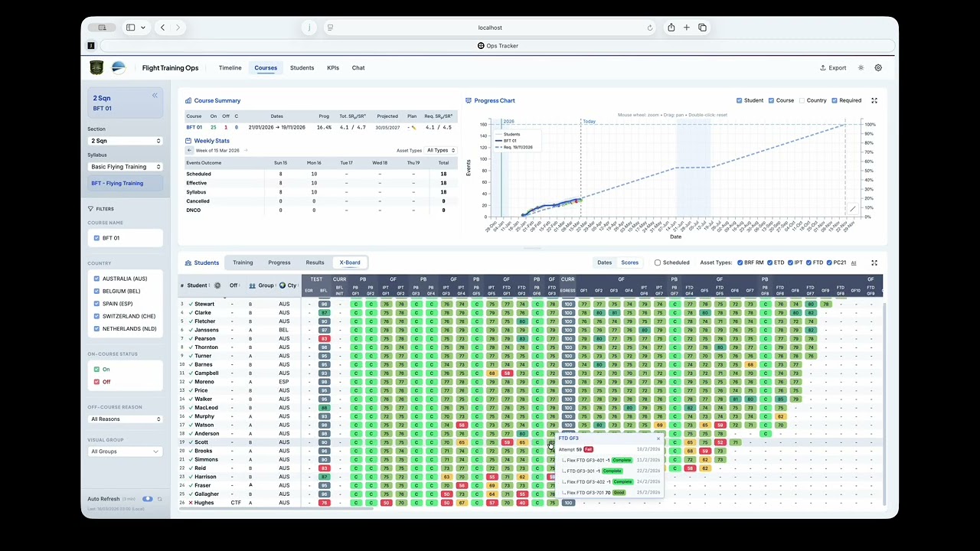Select the Results tab in Students panel

click(x=315, y=262)
